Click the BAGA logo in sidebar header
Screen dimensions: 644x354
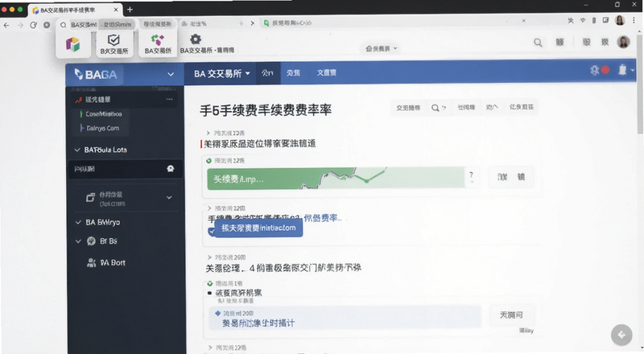click(96, 74)
